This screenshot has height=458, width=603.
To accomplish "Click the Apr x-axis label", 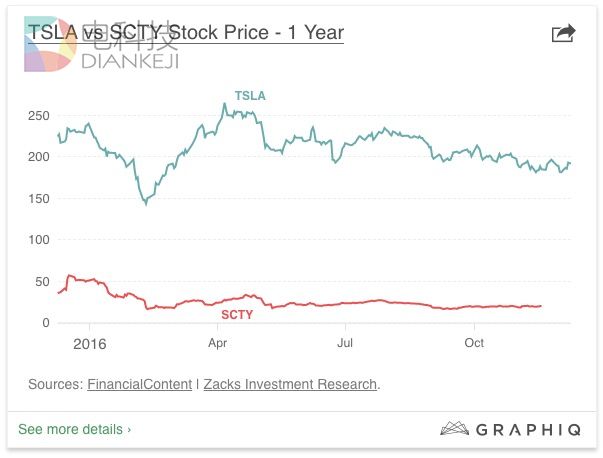I will (217, 343).
